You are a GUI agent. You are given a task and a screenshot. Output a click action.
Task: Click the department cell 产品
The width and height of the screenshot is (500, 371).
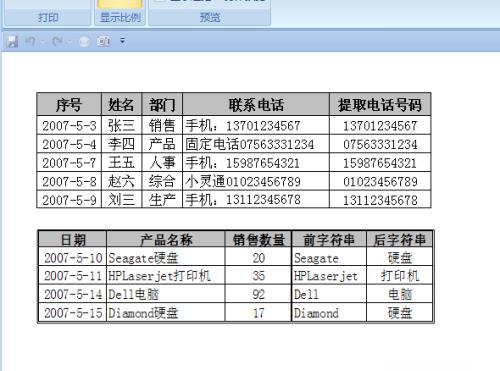click(162, 144)
